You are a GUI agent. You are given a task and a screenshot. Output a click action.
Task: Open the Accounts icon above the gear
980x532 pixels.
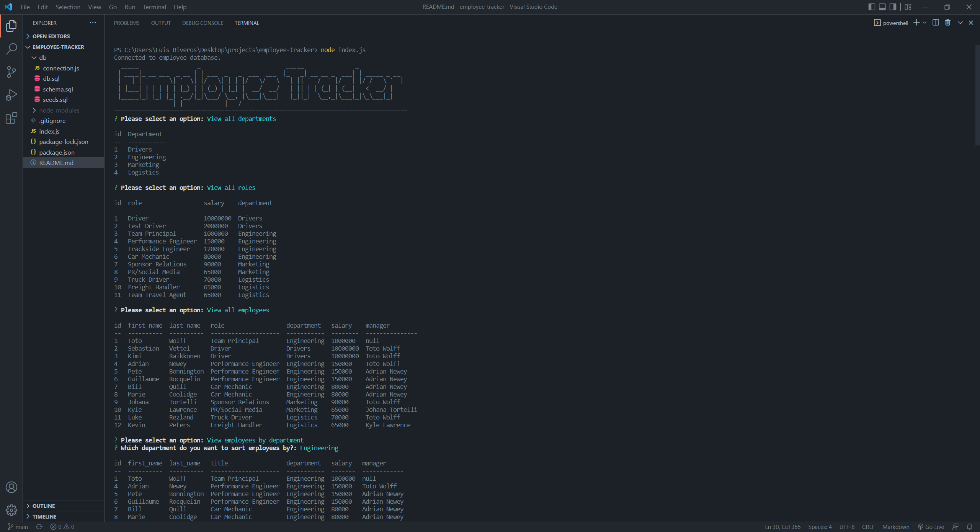[x=11, y=487]
